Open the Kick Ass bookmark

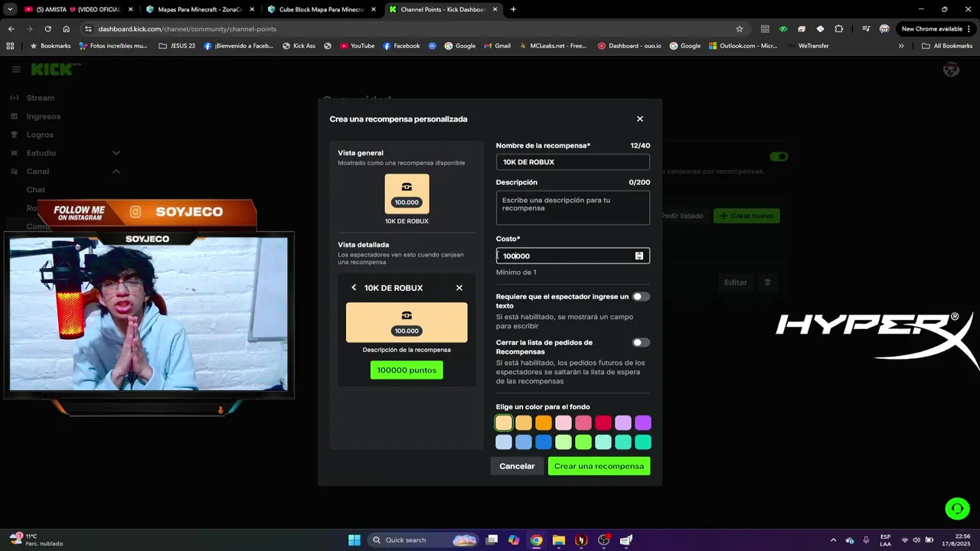click(x=299, y=46)
